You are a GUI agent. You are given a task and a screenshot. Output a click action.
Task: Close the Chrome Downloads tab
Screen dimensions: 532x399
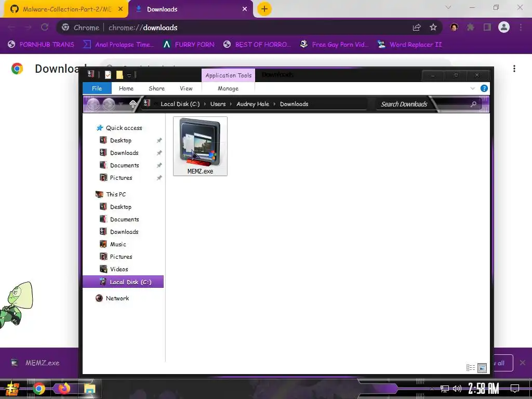[245, 9]
